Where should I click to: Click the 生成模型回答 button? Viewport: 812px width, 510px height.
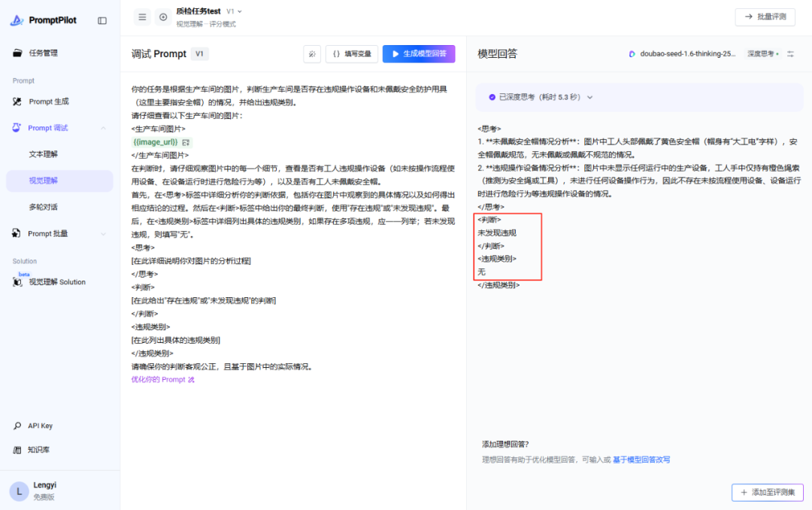[419, 54]
